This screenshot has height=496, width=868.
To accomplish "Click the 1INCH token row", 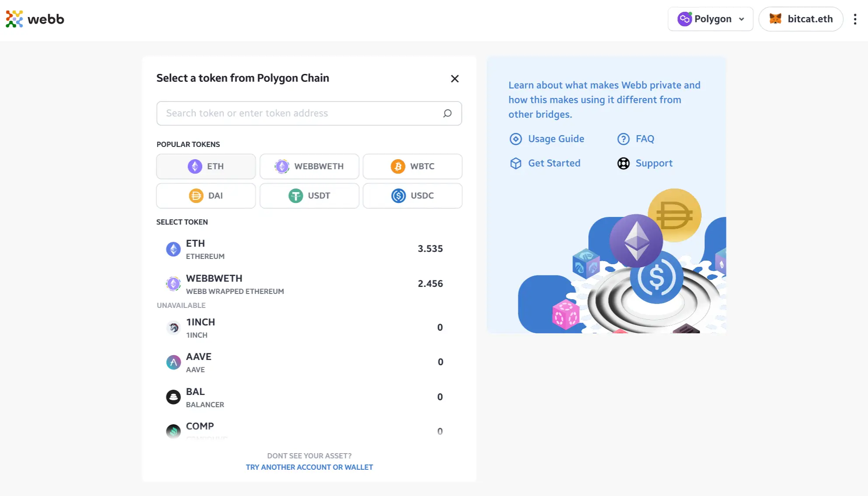I will (x=309, y=328).
